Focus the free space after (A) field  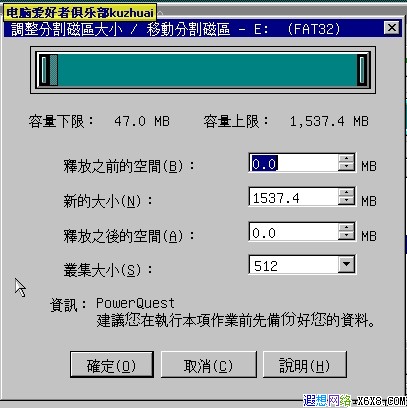coord(294,232)
